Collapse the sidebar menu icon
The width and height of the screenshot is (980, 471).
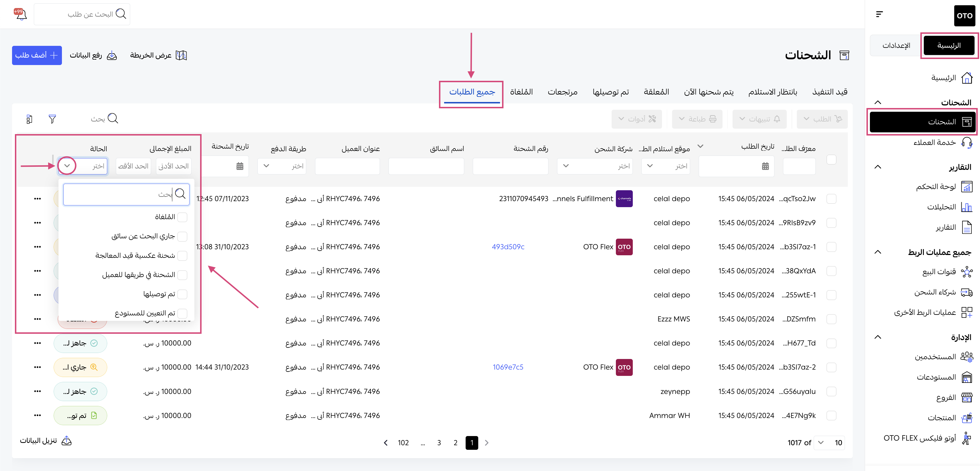point(879,14)
